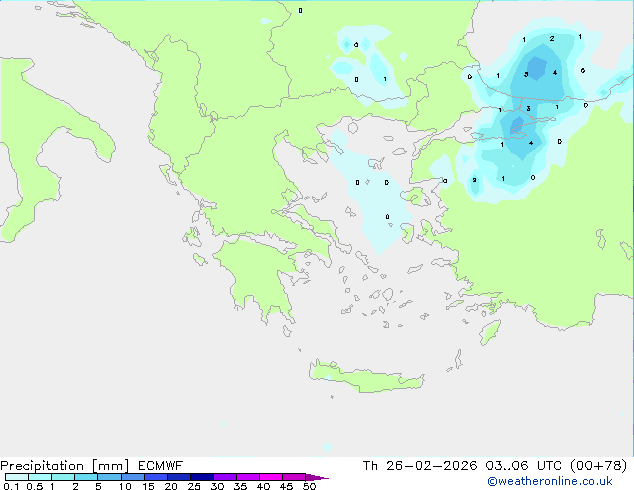This screenshot has width=634, height=490.
Task: Click the '[mm]' unit label
Action: [111, 466]
